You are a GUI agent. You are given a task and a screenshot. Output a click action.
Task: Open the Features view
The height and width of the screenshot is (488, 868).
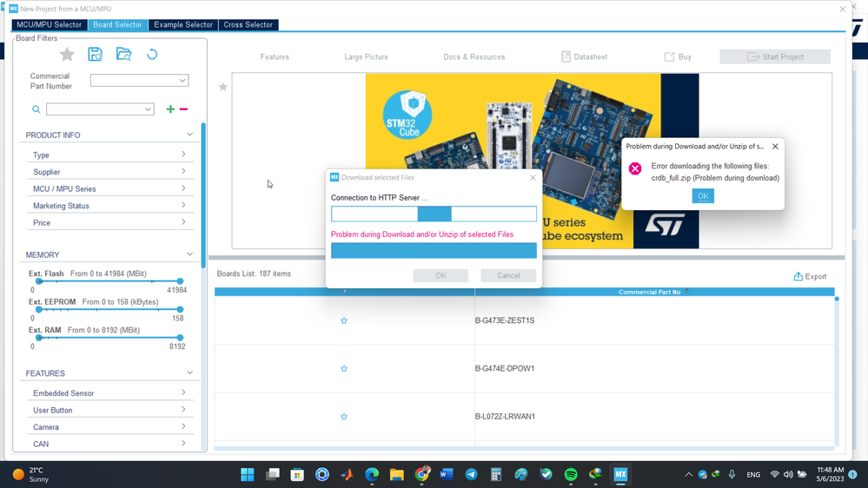(x=275, y=57)
